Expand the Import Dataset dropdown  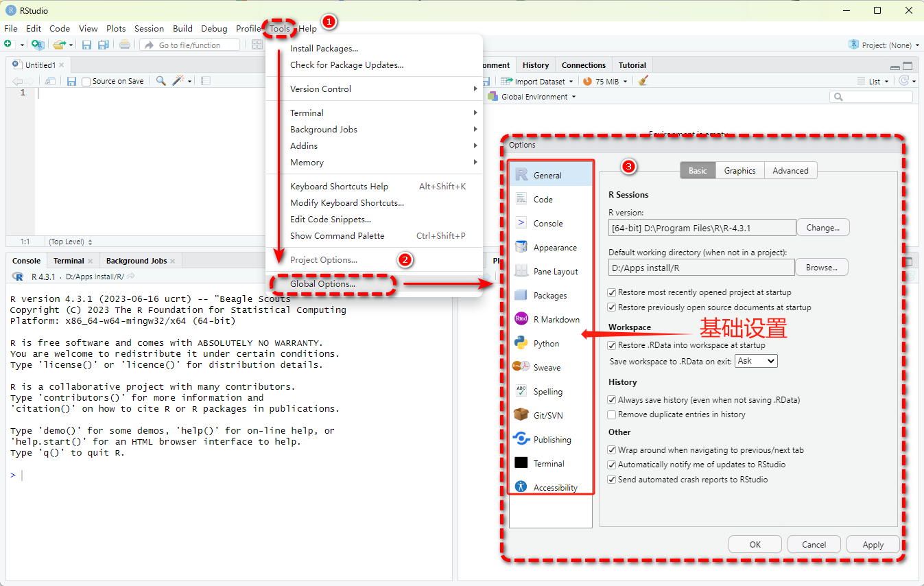[x=536, y=81]
